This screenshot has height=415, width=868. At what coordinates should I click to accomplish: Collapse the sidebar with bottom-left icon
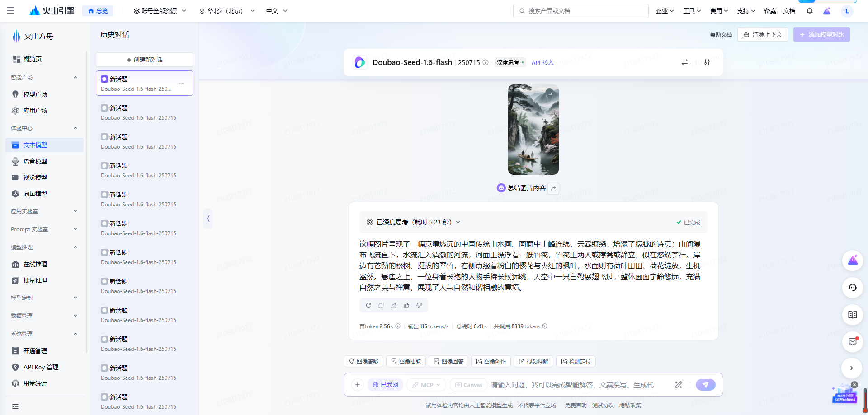click(15, 406)
